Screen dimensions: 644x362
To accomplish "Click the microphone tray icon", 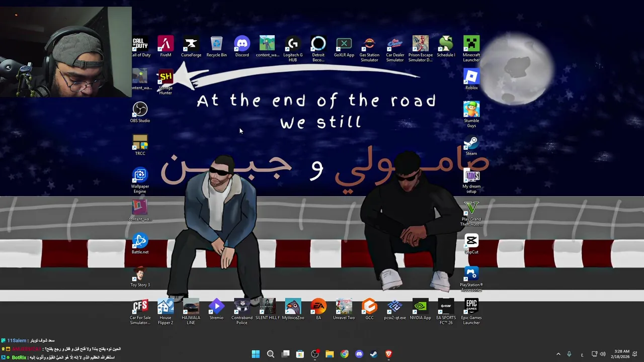I will coord(570,354).
